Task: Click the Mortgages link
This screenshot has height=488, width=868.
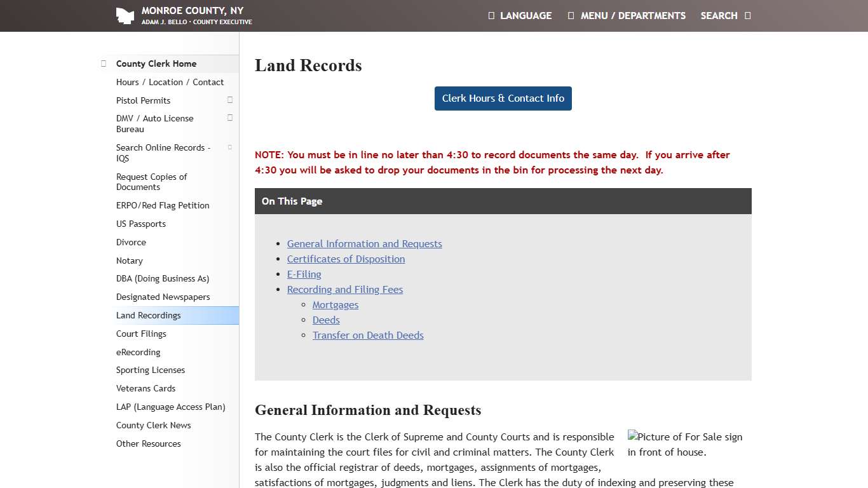Action: point(335,304)
